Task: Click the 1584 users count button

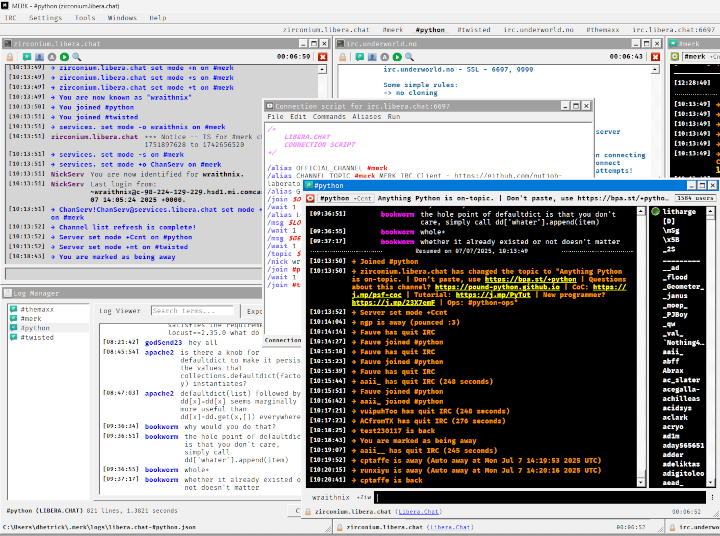Action: point(695,198)
